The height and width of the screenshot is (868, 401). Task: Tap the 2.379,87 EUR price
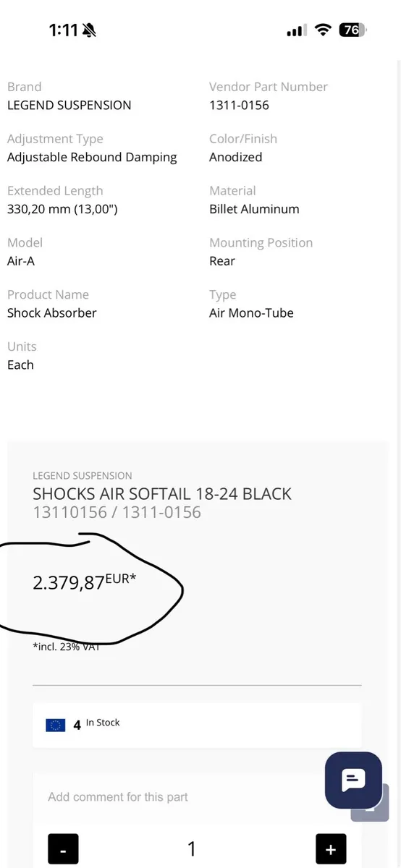[x=84, y=582]
